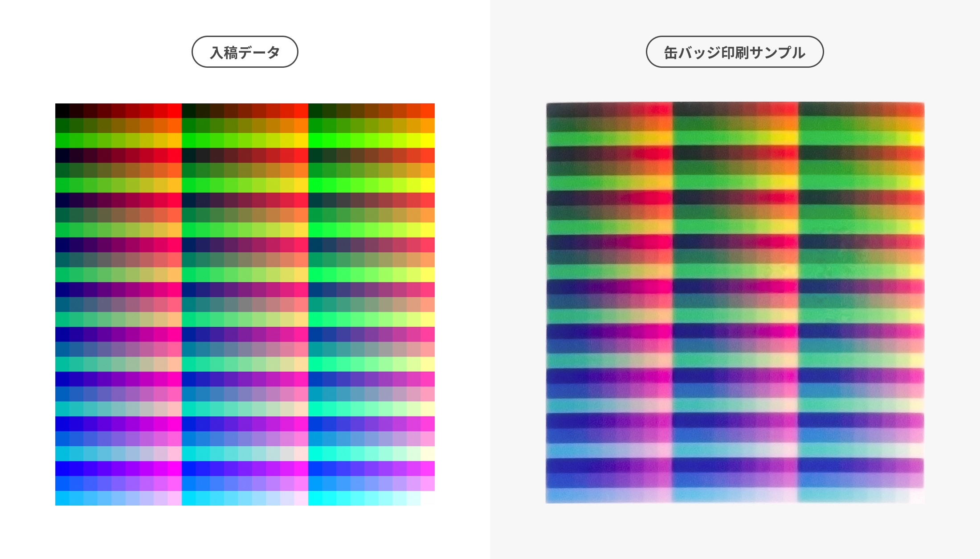Click the dark green swatch topping the third block

pos(315,111)
